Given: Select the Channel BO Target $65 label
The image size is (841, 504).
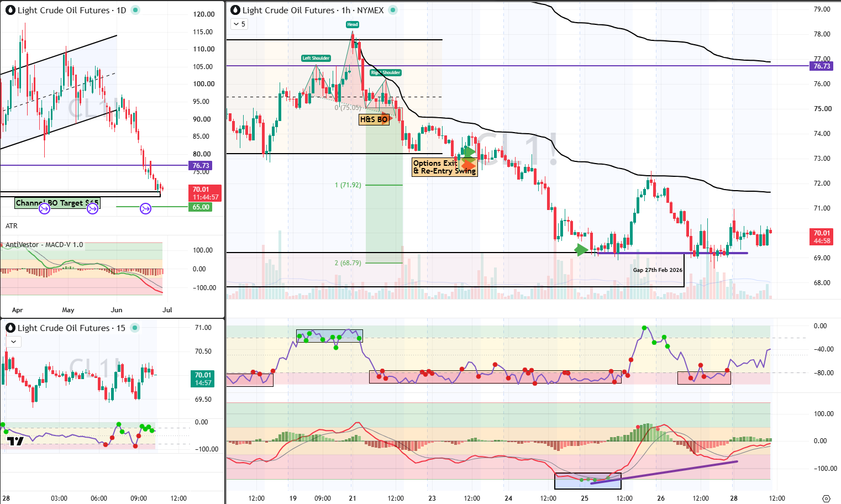Looking at the screenshot, I should [57, 203].
